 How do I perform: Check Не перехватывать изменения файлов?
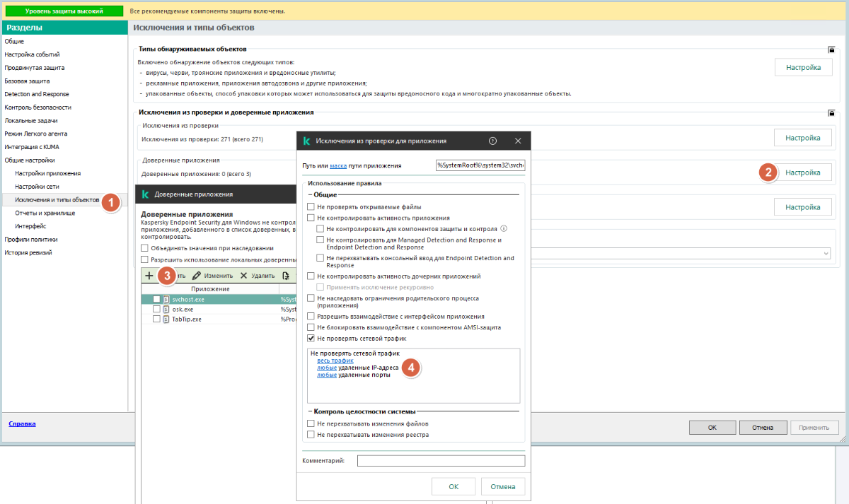click(x=311, y=423)
